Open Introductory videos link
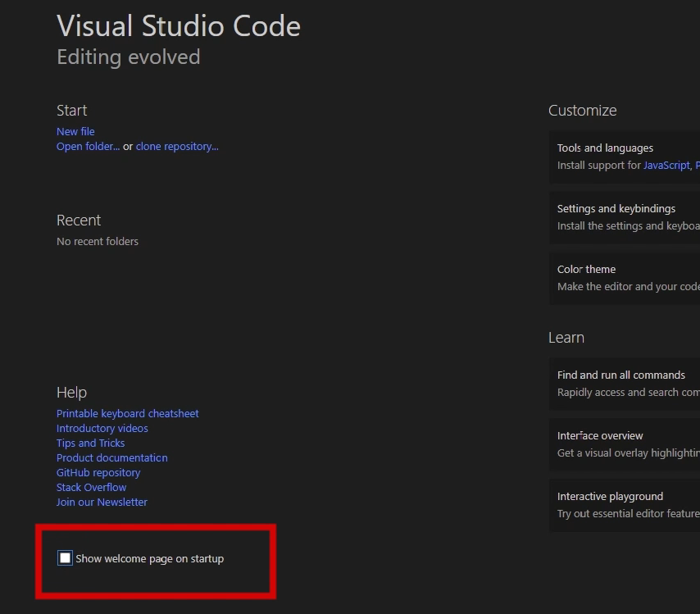 click(x=102, y=428)
